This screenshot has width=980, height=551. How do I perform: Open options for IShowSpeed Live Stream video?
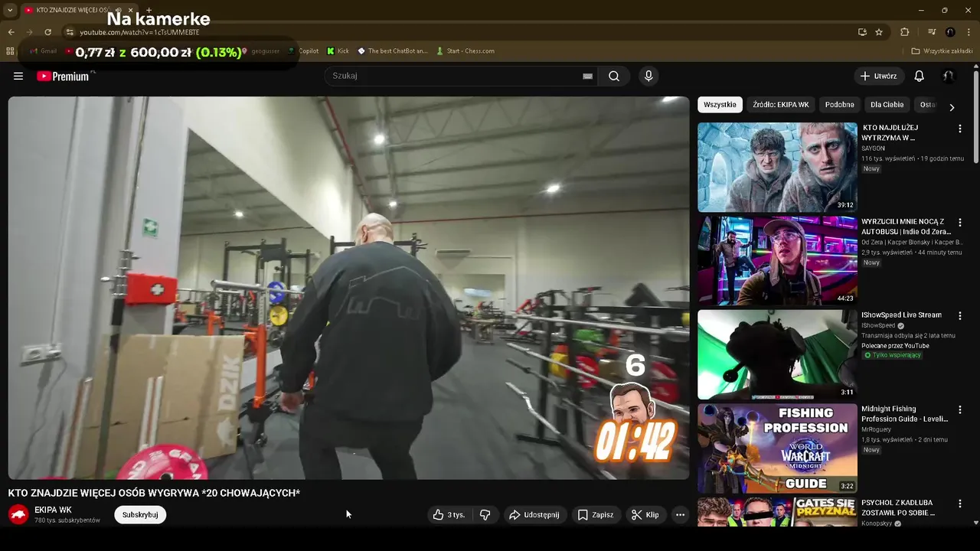(x=959, y=315)
